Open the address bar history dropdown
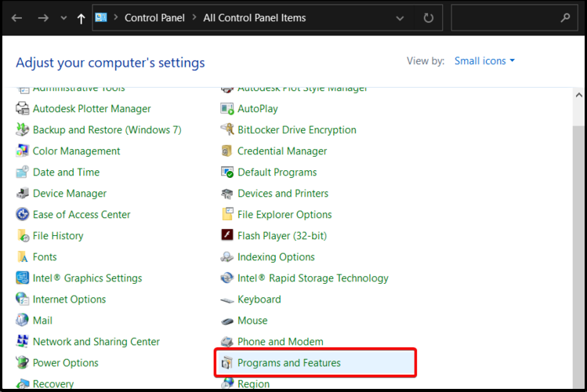The width and height of the screenshot is (587, 392). coord(400,18)
